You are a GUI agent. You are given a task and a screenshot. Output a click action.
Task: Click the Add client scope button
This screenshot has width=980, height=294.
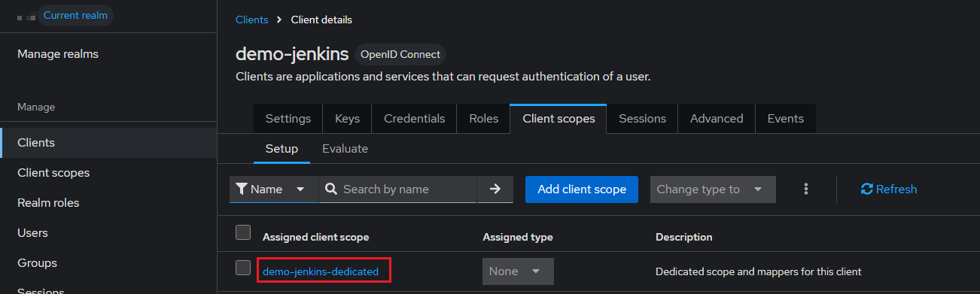click(x=582, y=189)
